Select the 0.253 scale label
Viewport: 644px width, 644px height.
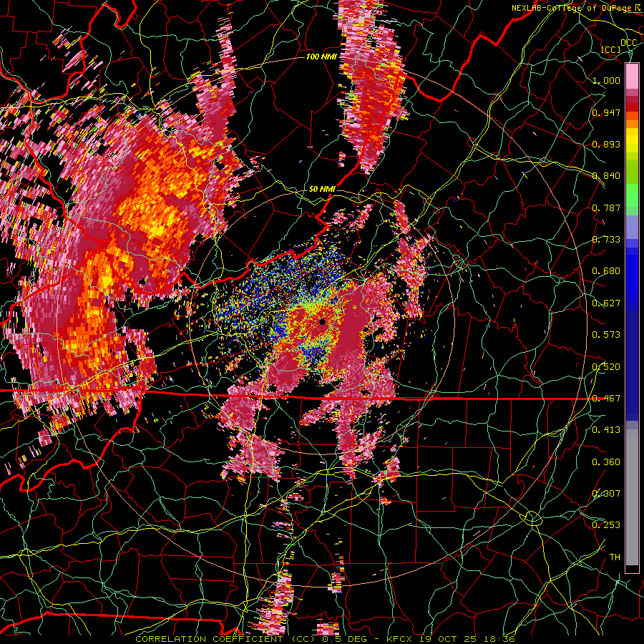click(x=606, y=525)
